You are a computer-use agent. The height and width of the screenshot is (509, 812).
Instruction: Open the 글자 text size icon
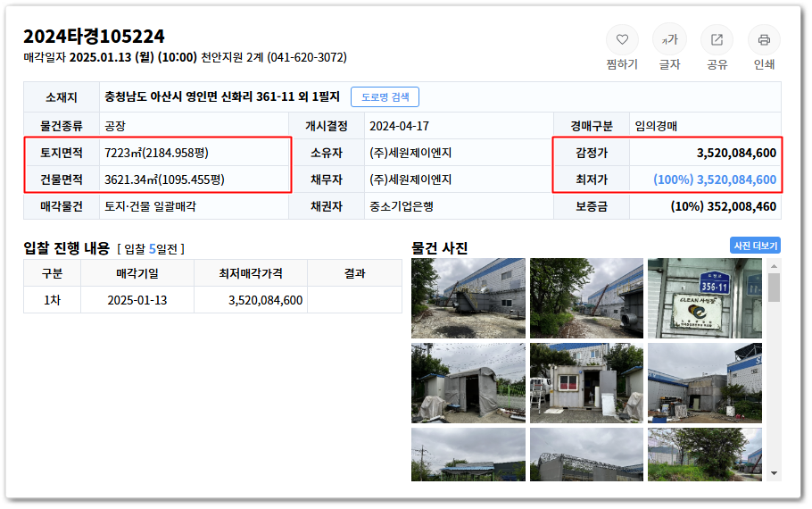pos(669,40)
